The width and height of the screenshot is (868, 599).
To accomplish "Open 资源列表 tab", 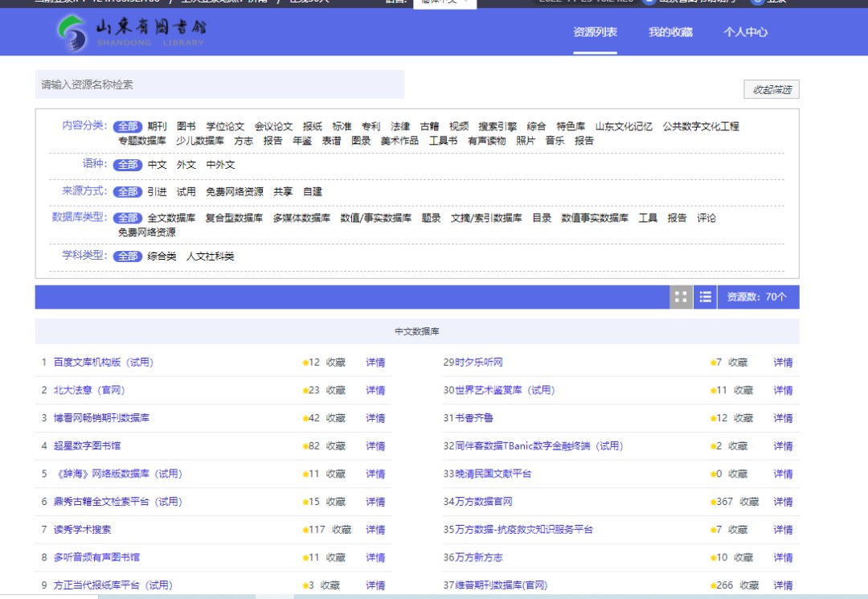I will tap(595, 32).
